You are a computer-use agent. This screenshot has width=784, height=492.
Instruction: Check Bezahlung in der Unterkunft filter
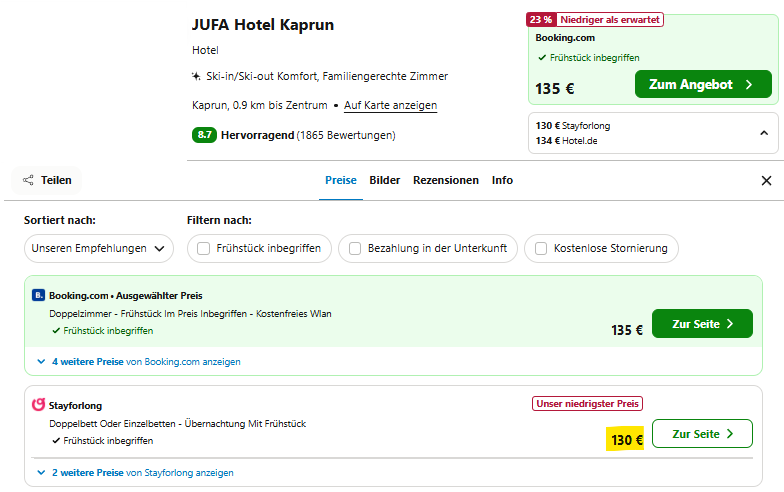(x=355, y=248)
